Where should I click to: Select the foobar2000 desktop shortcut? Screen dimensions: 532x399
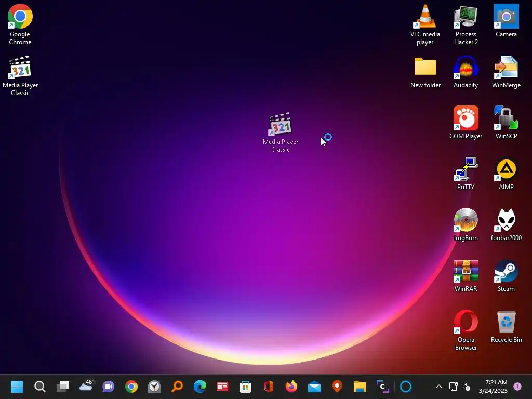click(x=506, y=224)
